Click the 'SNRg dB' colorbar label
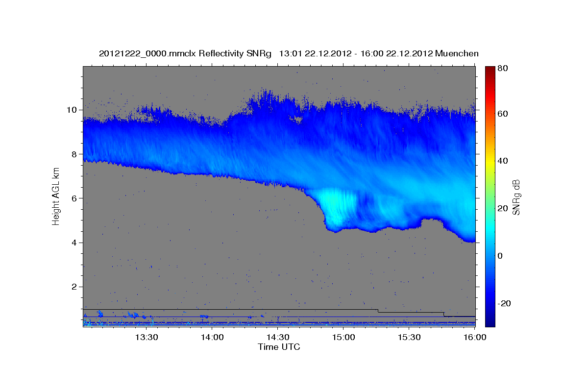588x392 pixels. click(x=516, y=197)
